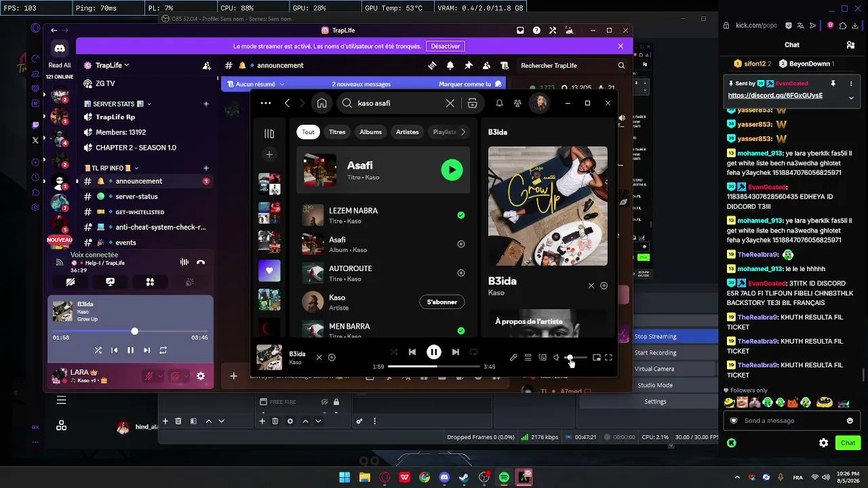Open the LEZEM NABRA track result
868x488 pixels.
pyautogui.click(x=383, y=216)
